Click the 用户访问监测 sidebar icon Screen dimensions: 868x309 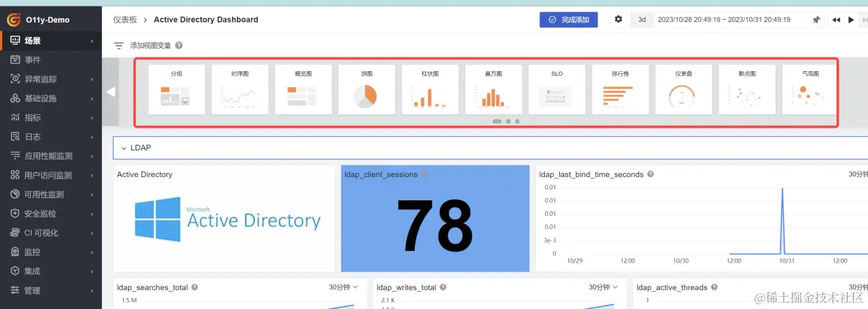(x=15, y=175)
